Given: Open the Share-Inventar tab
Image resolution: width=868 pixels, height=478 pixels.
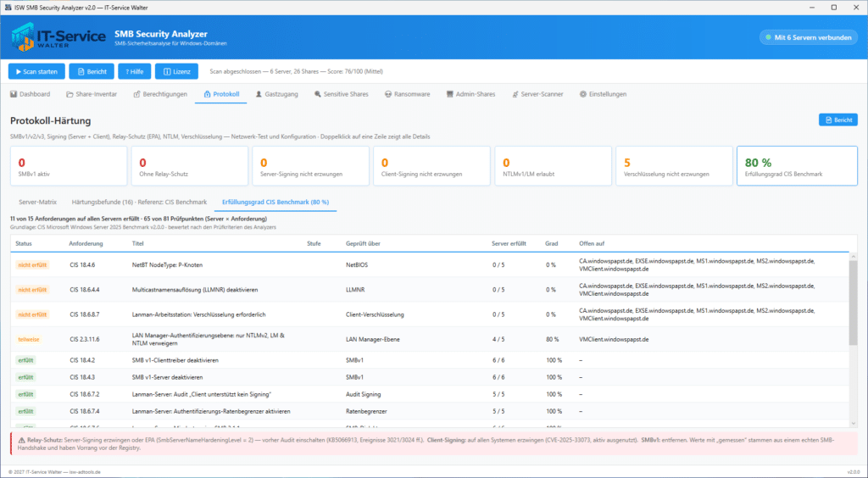Looking at the screenshot, I should 92,94.
